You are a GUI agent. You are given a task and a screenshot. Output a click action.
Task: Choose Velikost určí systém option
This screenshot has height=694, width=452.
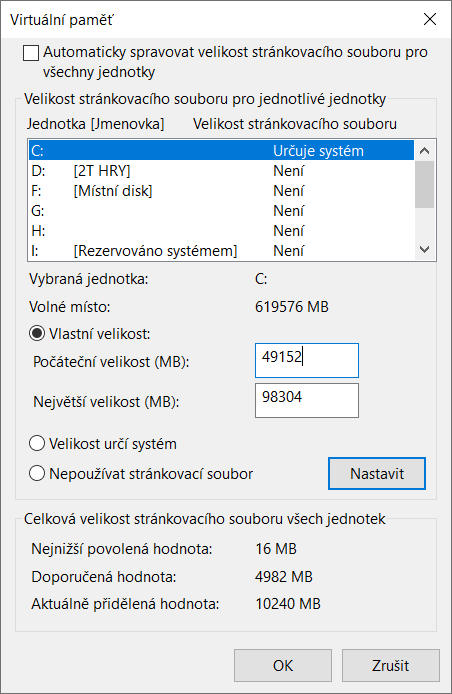pos(37,443)
